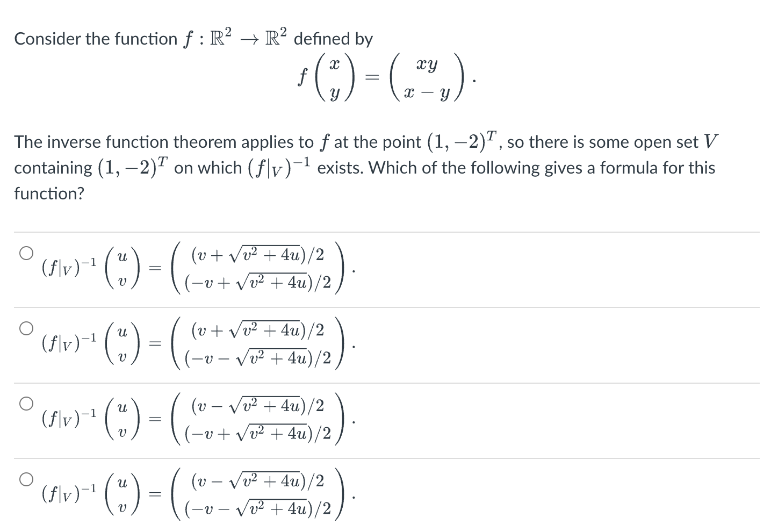Select the fourth answer option radio button
778x532 pixels.
[26, 478]
